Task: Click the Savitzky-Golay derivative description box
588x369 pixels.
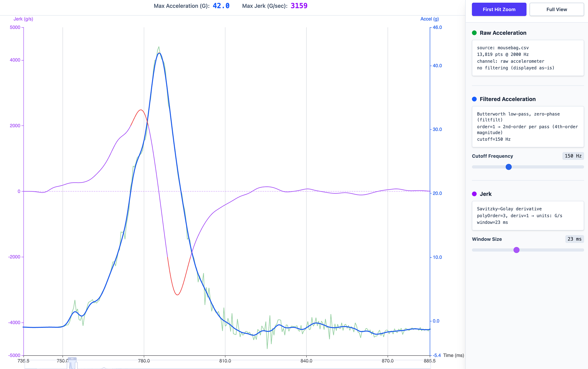Action: [528, 216]
